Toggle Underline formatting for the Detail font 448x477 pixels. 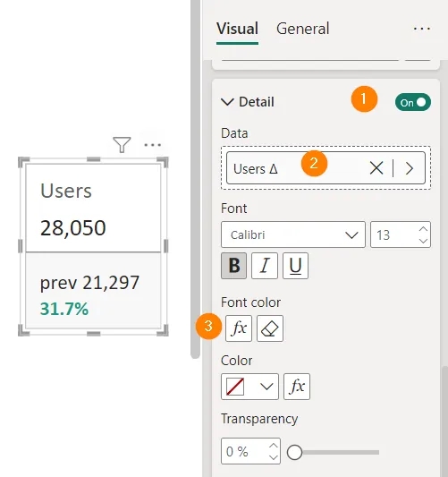pos(295,266)
